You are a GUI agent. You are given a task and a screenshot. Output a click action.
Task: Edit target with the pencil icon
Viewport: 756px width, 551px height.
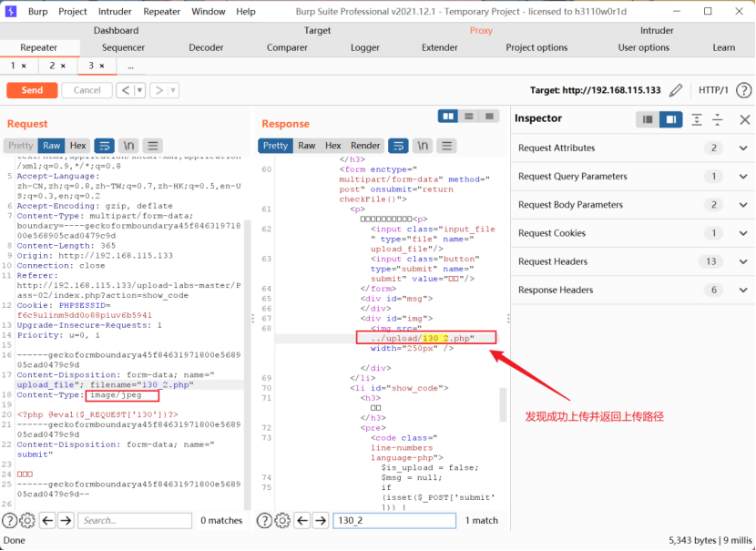point(676,90)
